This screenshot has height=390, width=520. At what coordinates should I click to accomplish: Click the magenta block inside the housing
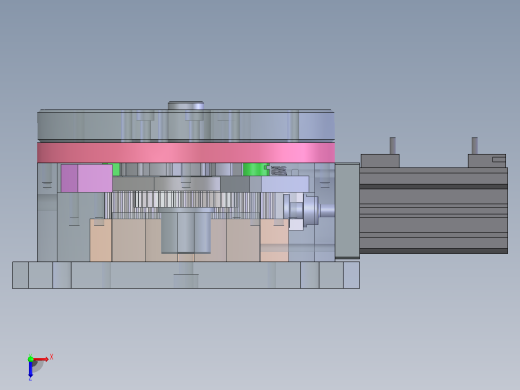[87, 178]
